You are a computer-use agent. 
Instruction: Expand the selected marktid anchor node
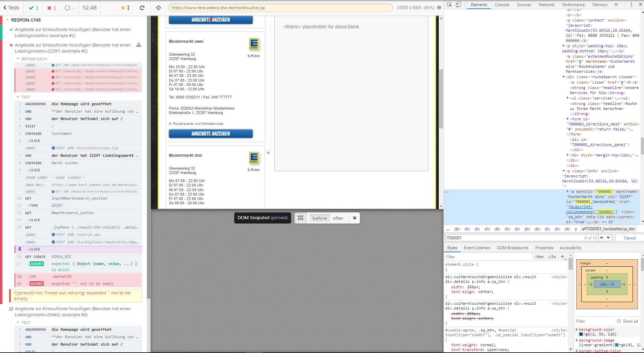click(568, 191)
